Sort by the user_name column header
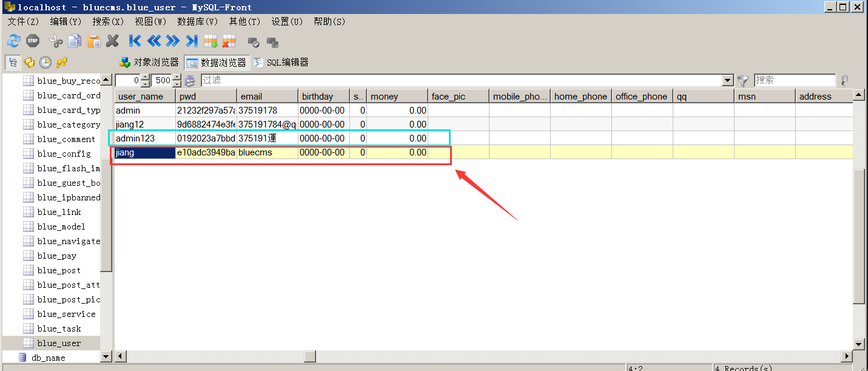This screenshot has height=371, width=868. coord(145,96)
